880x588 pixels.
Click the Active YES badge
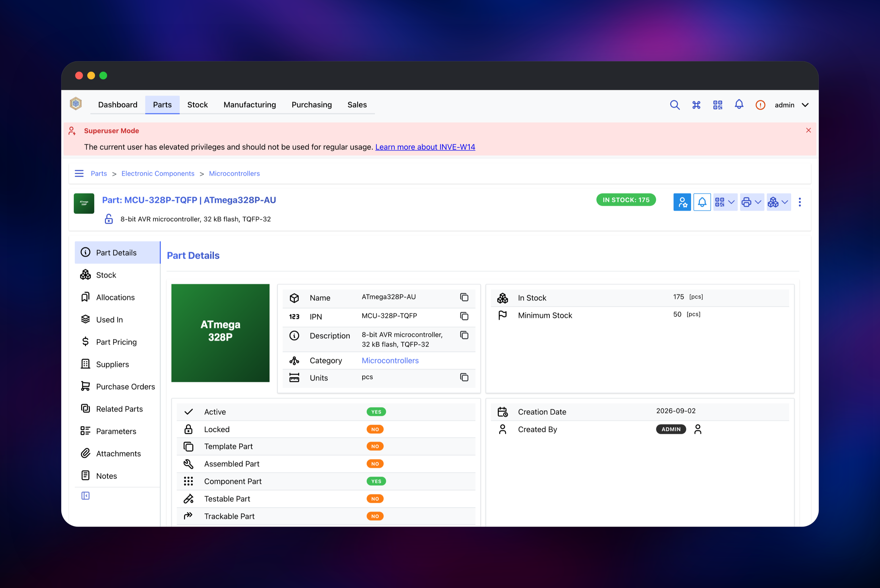pyautogui.click(x=376, y=412)
